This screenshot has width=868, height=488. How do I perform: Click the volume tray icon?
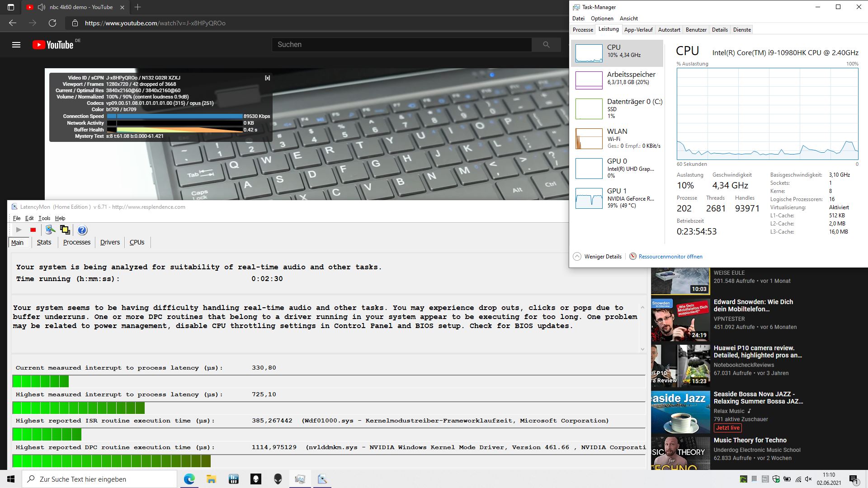(x=809, y=479)
